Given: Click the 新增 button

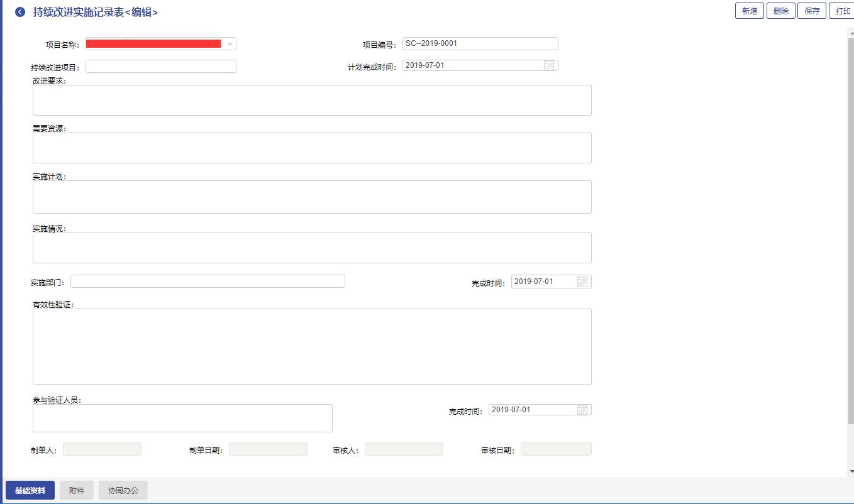Looking at the screenshot, I should click(x=750, y=11).
